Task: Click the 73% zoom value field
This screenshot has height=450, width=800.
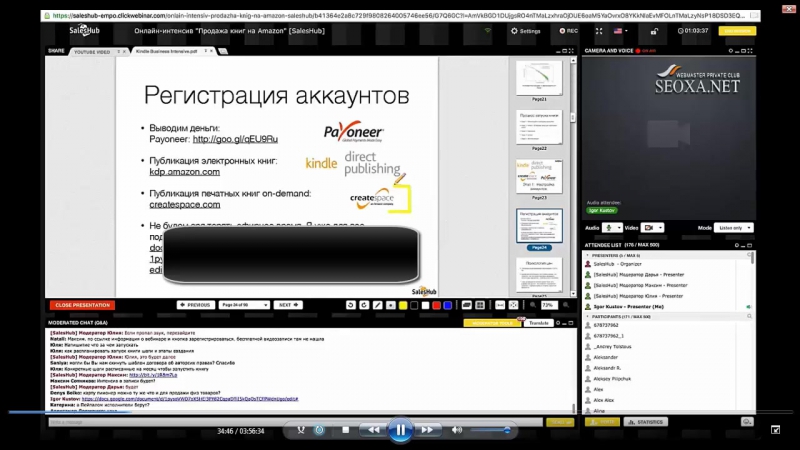Action: (x=548, y=305)
